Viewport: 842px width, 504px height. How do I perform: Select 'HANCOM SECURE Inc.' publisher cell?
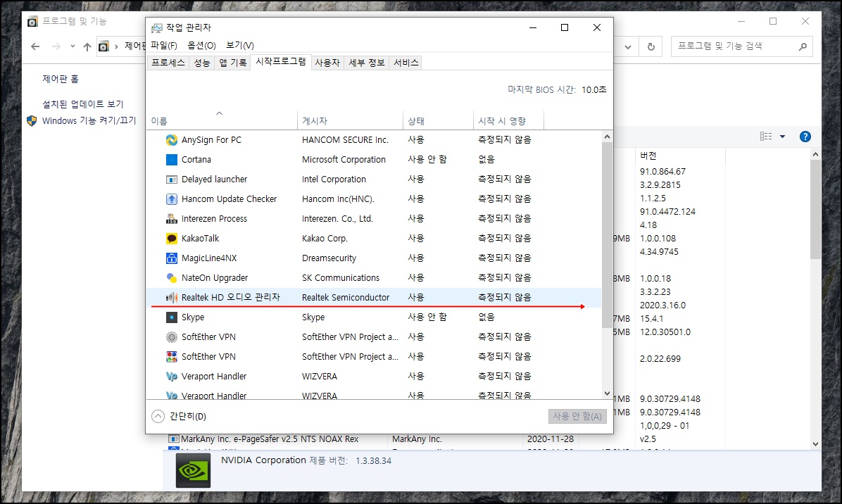345,140
